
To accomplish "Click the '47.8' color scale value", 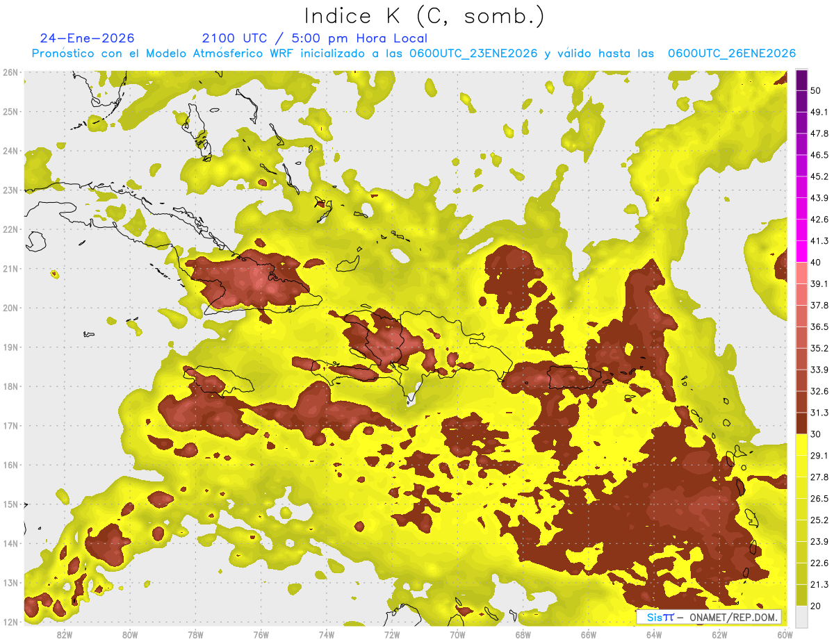I will tap(819, 133).
